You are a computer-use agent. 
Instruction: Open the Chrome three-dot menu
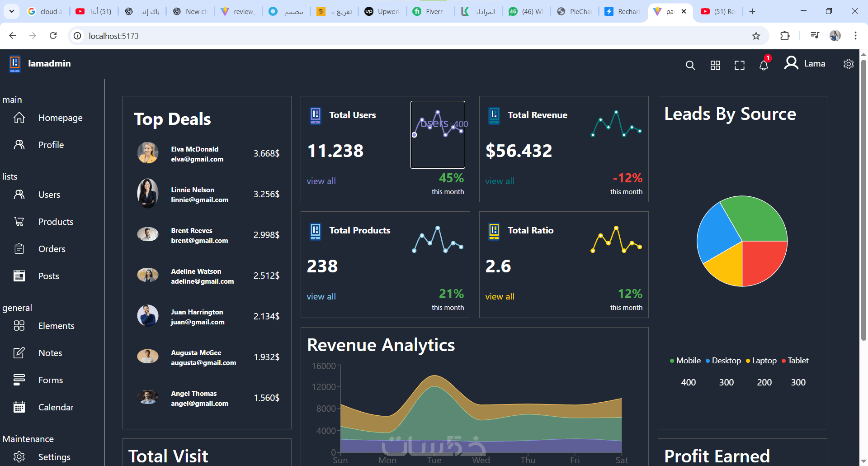tap(855, 36)
